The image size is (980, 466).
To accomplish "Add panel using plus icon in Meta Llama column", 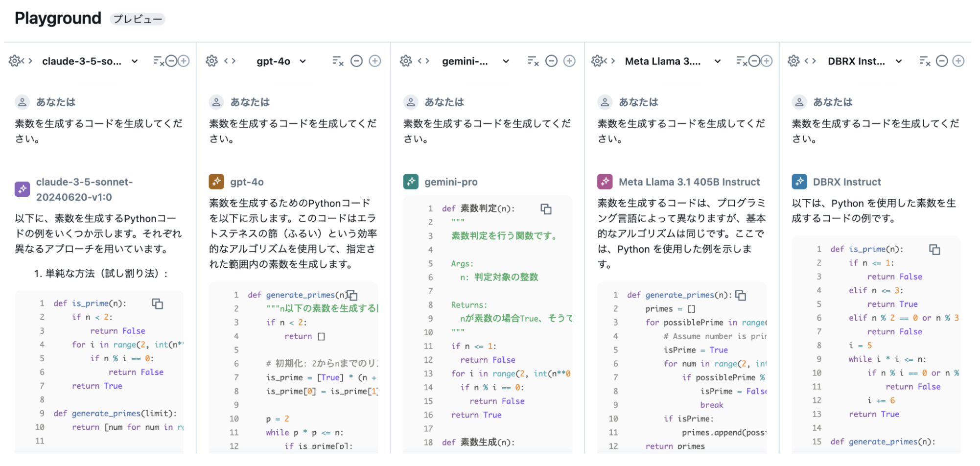I will 767,61.
